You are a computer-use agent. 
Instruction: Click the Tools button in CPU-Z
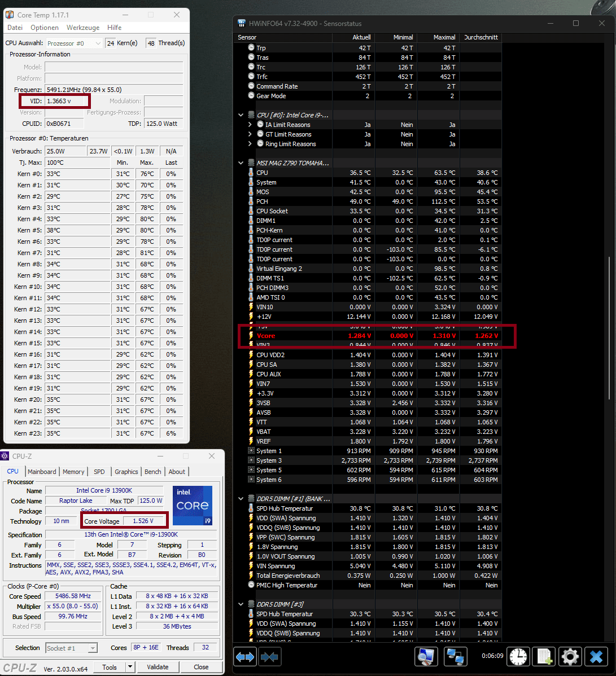click(110, 667)
